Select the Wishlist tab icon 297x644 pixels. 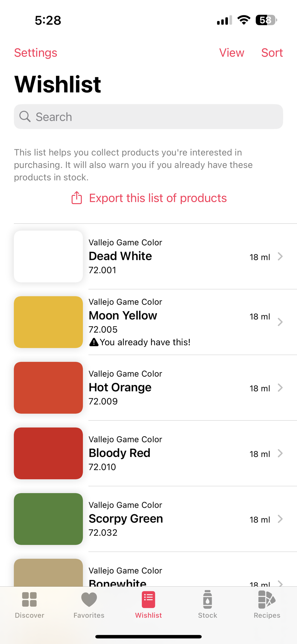[x=148, y=600]
